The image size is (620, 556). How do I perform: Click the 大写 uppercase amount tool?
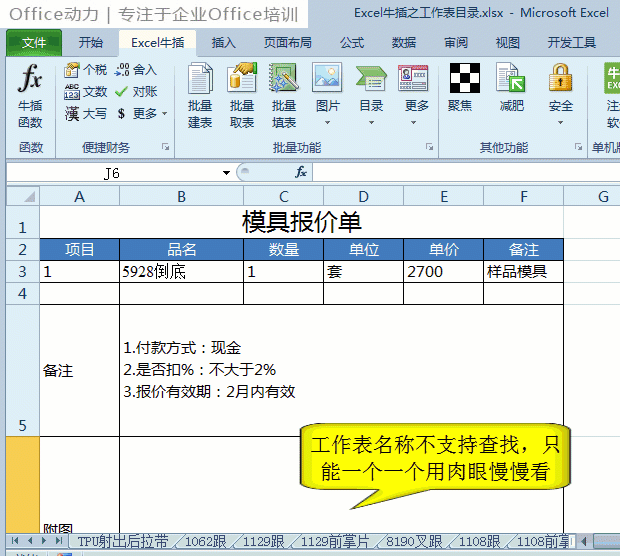point(85,113)
